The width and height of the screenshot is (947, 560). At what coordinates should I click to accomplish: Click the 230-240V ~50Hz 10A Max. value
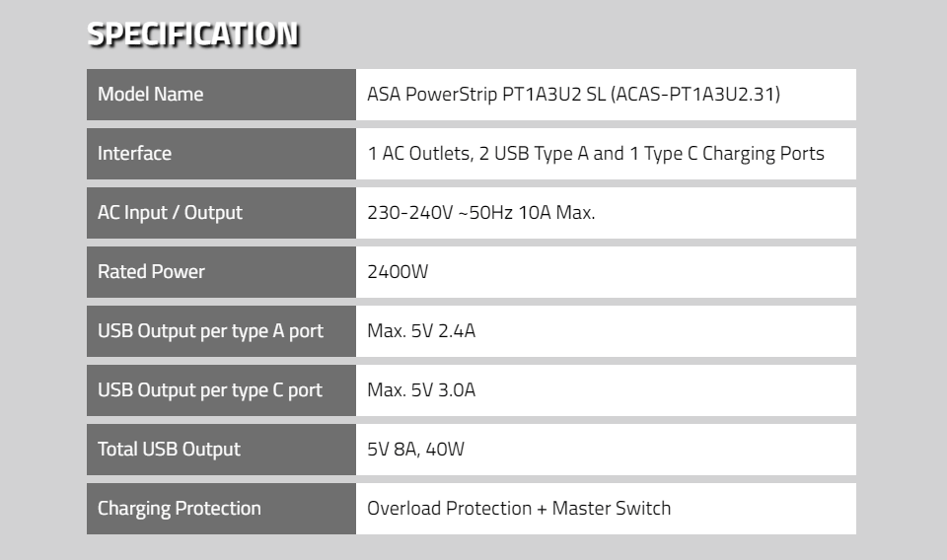pyautogui.click(x=481, y=212)
